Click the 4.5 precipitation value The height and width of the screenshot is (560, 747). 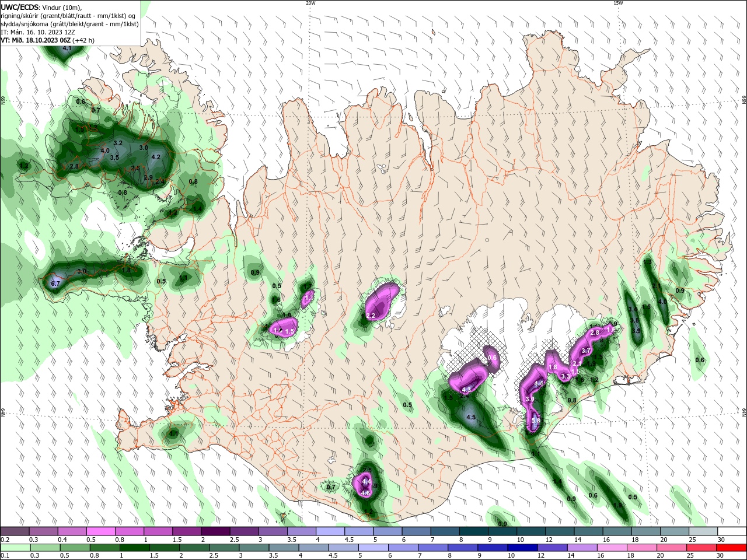(472, 417)
